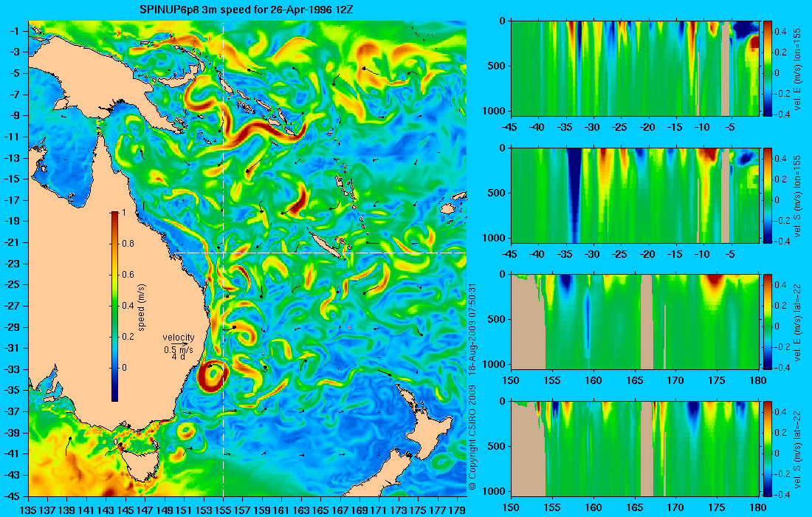Click the "-20" tick under the vel. S lon=155 panel
This screenshot has height=517, width=812.
click(647, 254)
